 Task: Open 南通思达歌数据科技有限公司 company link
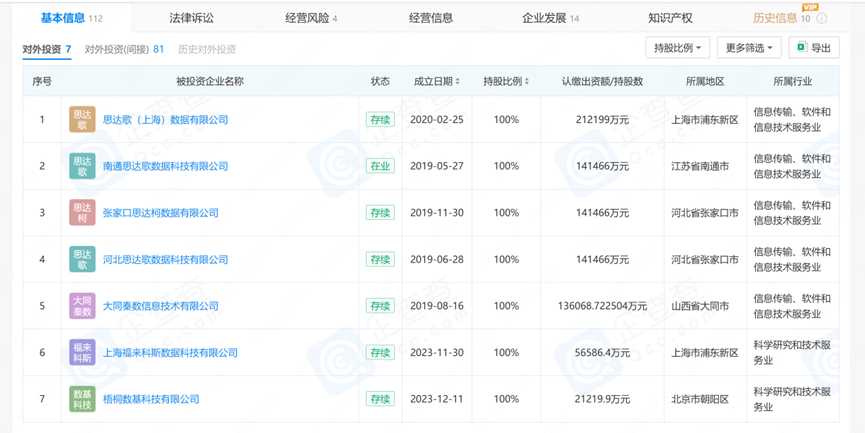coord(165,166)
